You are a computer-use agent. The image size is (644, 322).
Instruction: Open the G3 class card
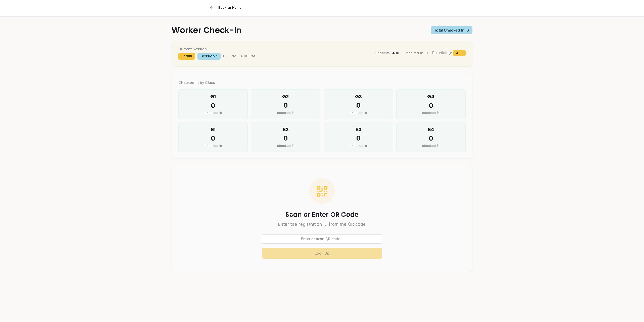[358, 104]
